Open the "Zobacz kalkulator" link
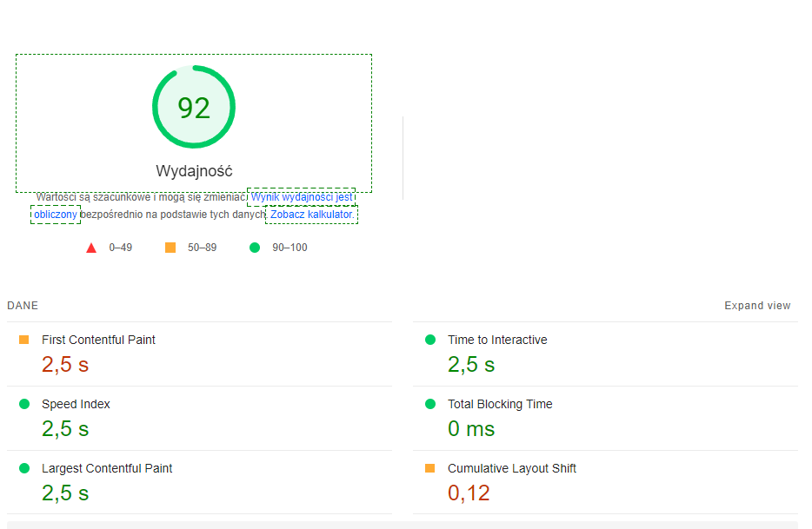This screenshot has width=812, height=529. coord(312,215)
